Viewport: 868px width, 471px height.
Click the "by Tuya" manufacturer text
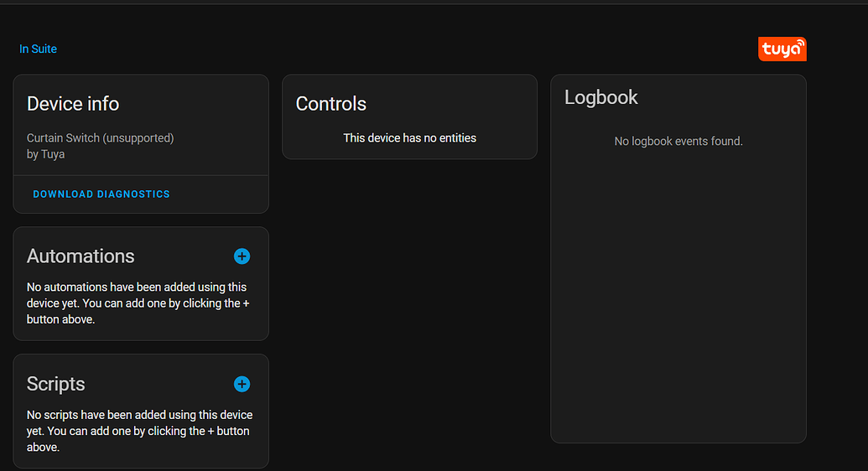tap(45, 154)
